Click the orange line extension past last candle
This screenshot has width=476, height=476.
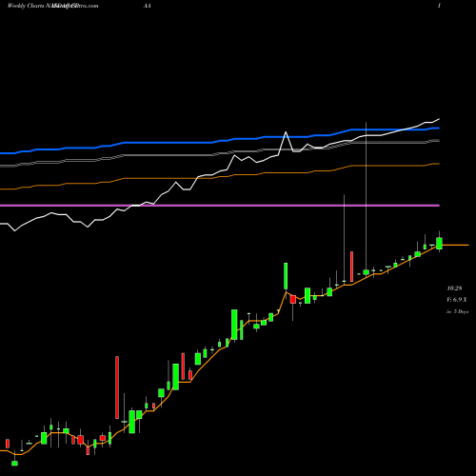[x=455, y=245]
